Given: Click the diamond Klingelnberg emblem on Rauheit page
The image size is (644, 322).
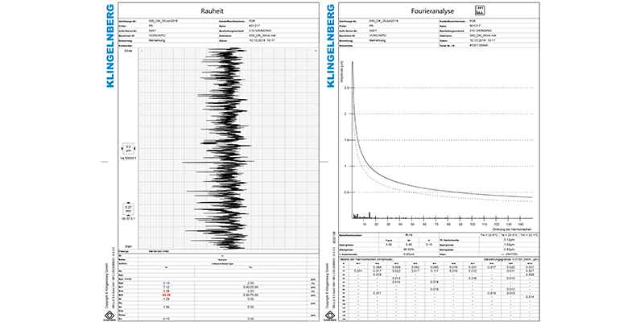Looking at the screenshot, I should pos(109,316).
